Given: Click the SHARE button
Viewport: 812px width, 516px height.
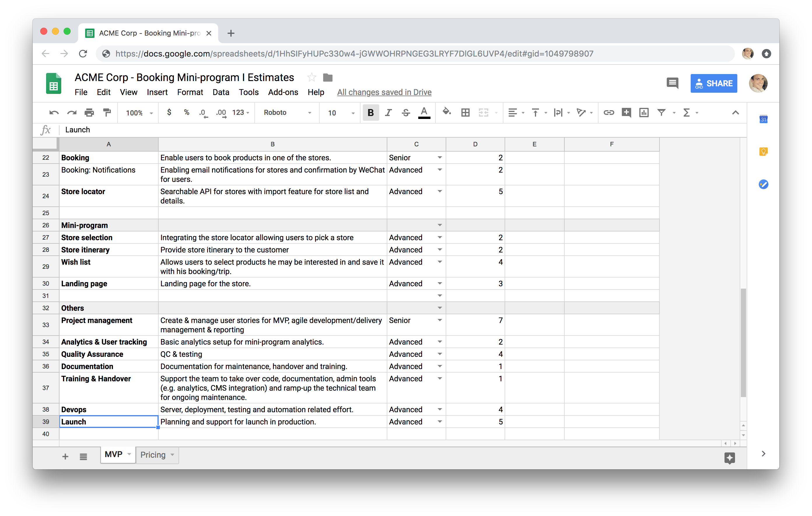Looking at the screenshot, I should [713, 83].
